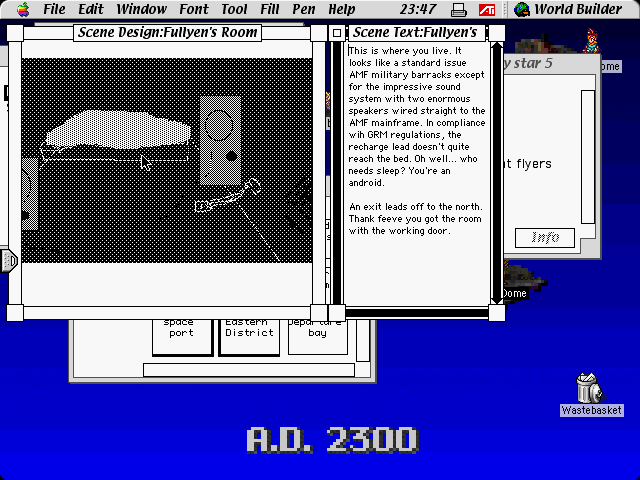Click the ATI icon in the menu bar
The height and width of the screenshot is (480, 640).
pos(487,9)
